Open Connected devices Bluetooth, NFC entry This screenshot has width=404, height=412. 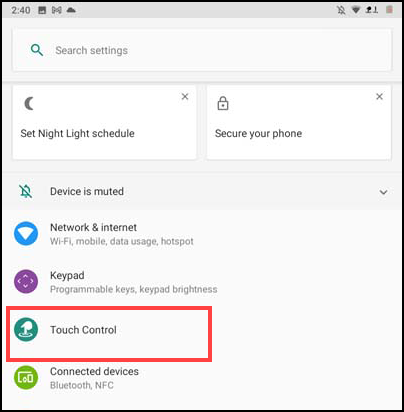pyautogui.click(x=202, y=378)
